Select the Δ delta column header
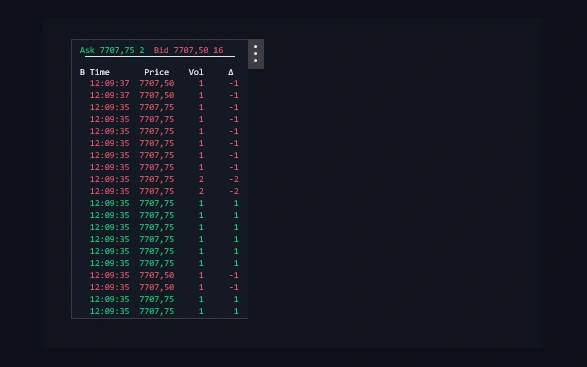 tap(231, 72)
